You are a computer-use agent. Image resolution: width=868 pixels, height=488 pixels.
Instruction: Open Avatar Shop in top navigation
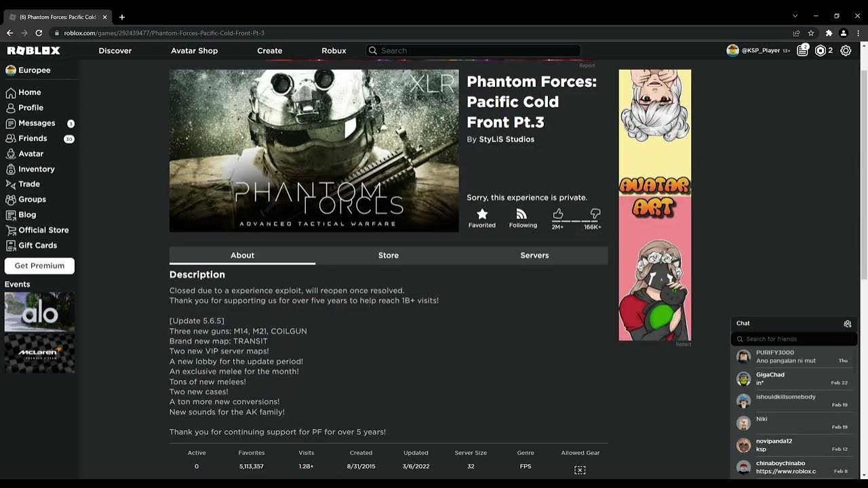pos(195,51)
